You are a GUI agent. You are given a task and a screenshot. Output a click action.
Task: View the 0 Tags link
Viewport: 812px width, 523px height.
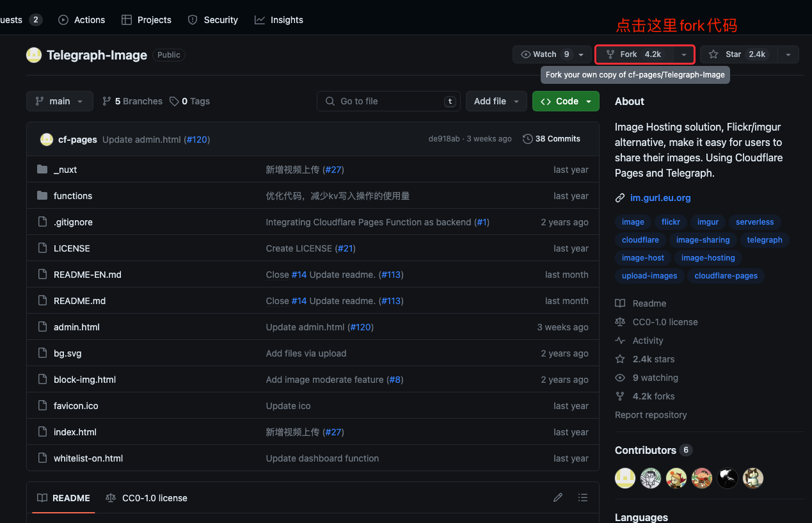189,101
